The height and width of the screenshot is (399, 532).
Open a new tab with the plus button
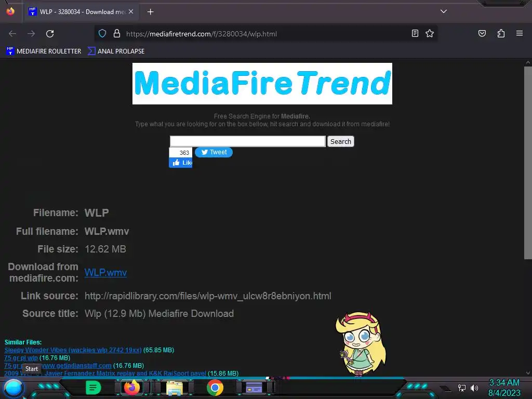pos(150,12)
